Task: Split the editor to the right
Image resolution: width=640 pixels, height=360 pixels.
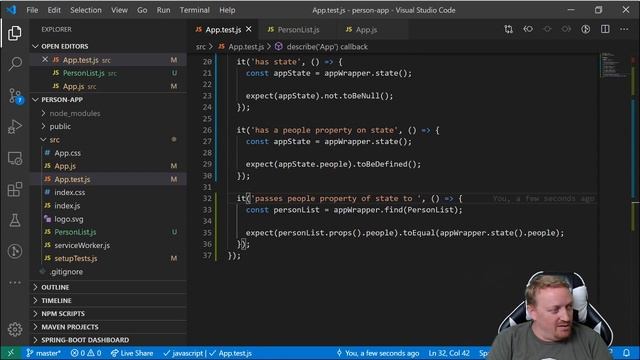Action: pos(605,29)
